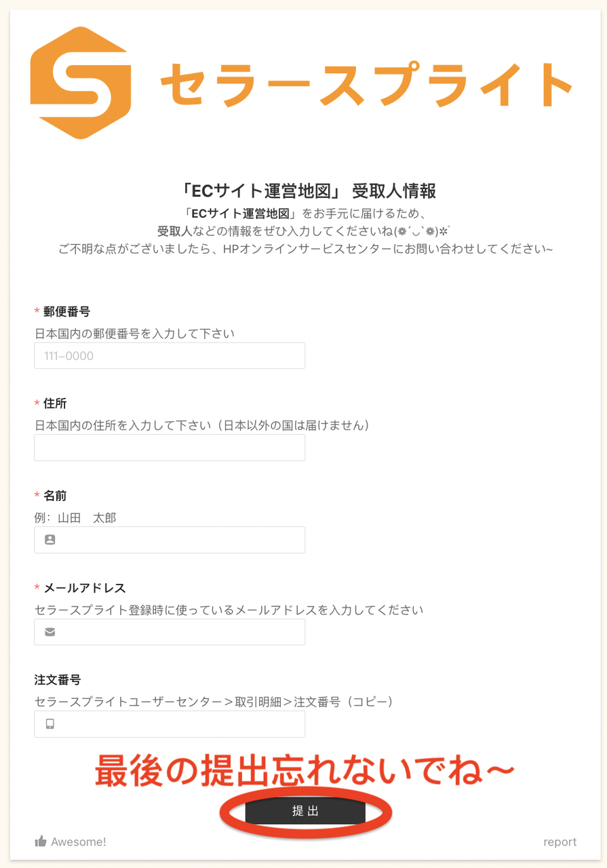The width and height of the screenshot is (607, 868).
Task: Focus the 注文番号 order number input box
Action: pyautogui.click(x=170, y=724)
